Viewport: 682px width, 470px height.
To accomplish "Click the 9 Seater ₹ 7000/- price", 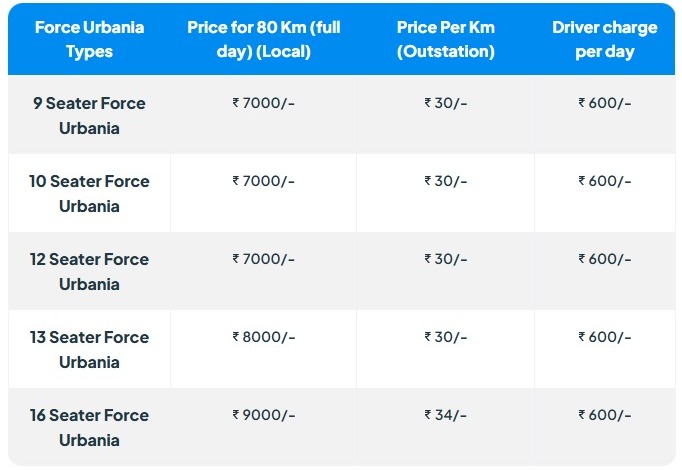I will point(264,103).
